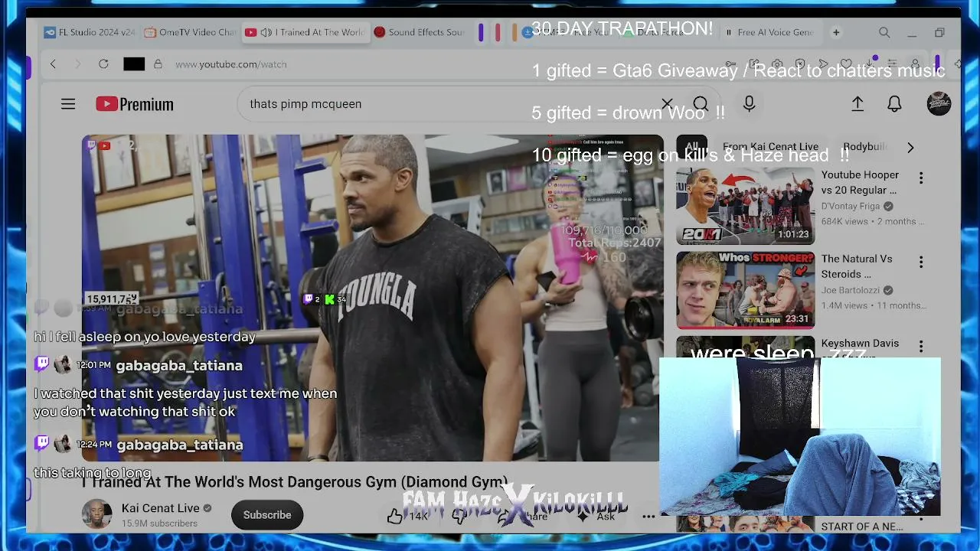Open options for the Keyshawn Davis video
The height and width of the screenshot is (551, 980).
tap(921, 347)
